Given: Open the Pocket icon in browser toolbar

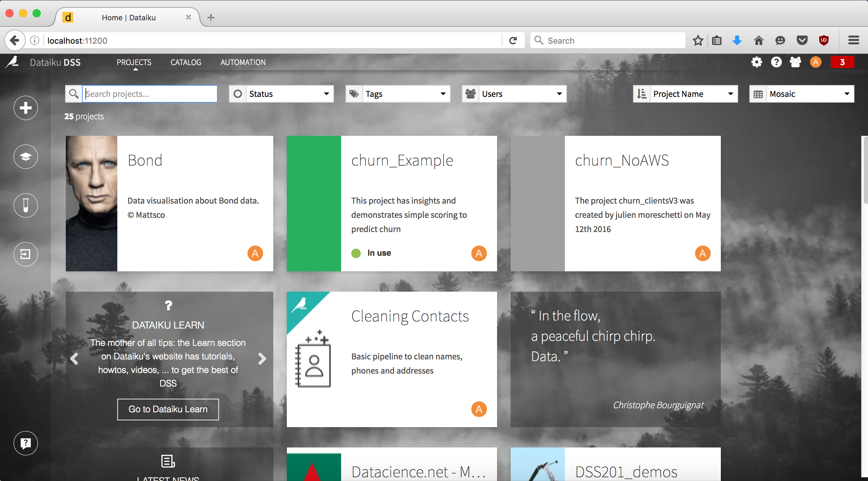Looking at the screenshot, I should click(x=802, y=41).
